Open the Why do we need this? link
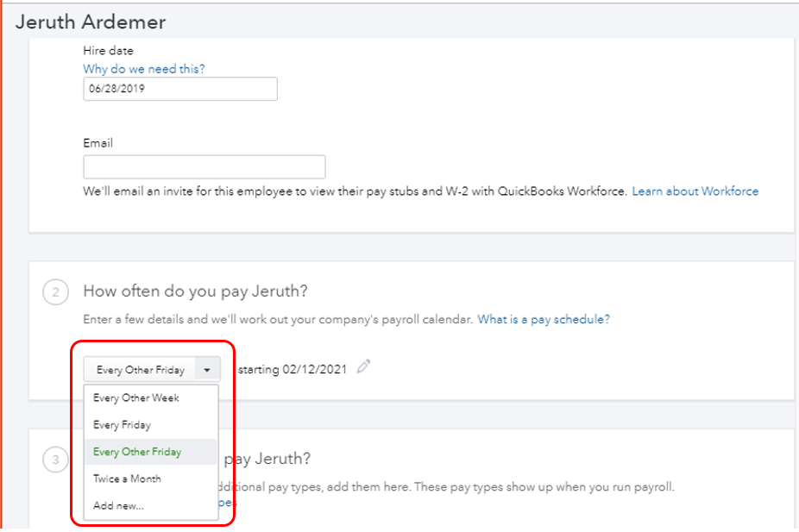Image resolution: width=799 pixels, height=532 pixels. [144, 69]
